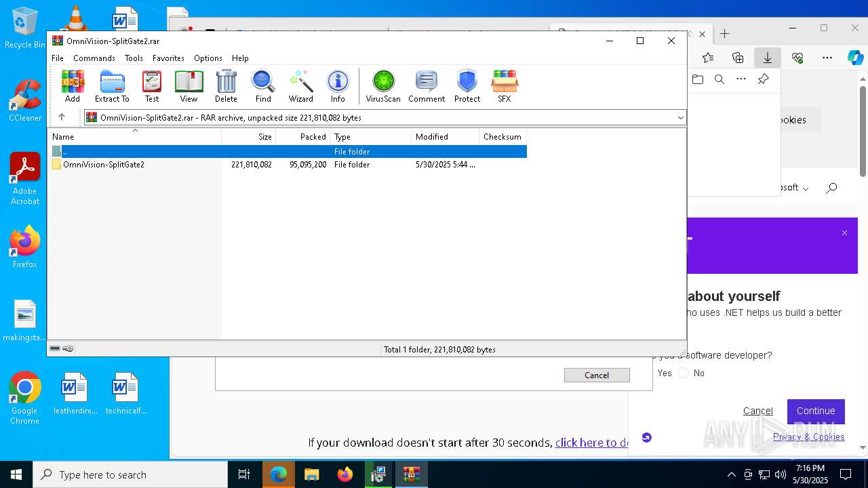This screenshot has height=488, width=868.
Task: Open Edge favorites star icon
Action: [708, 58]
